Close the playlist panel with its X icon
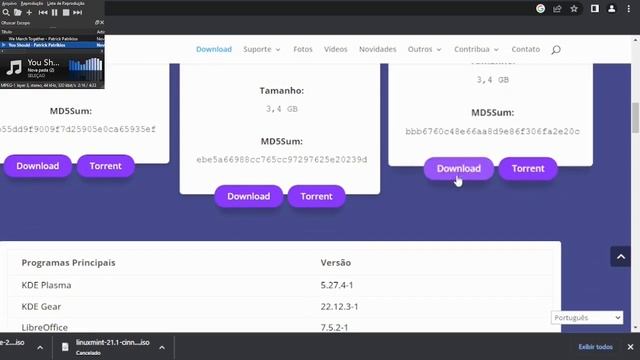640x360 pixels. coord(102,22)
